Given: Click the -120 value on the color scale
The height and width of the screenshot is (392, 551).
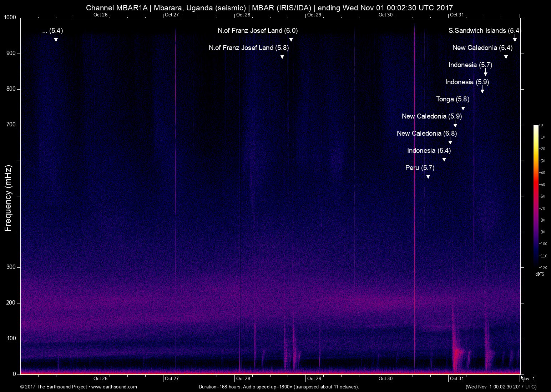Looking at the screenshot, I should click(543, 267).
